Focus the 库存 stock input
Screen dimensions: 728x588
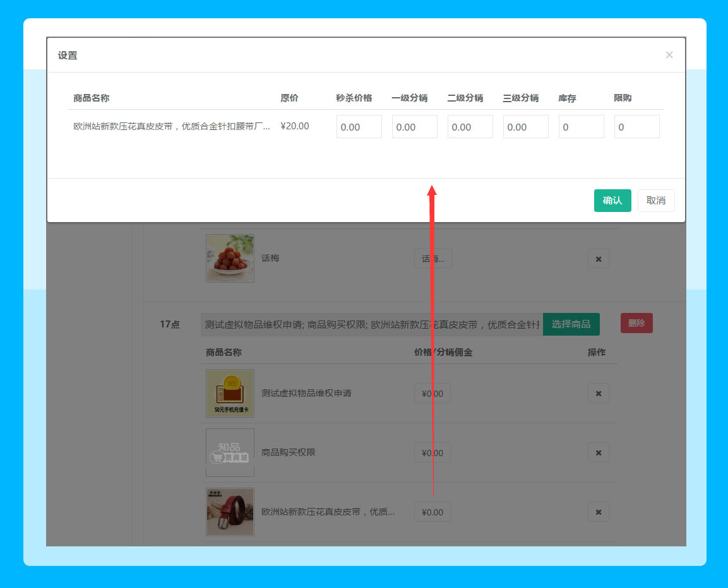click(581, 127)
